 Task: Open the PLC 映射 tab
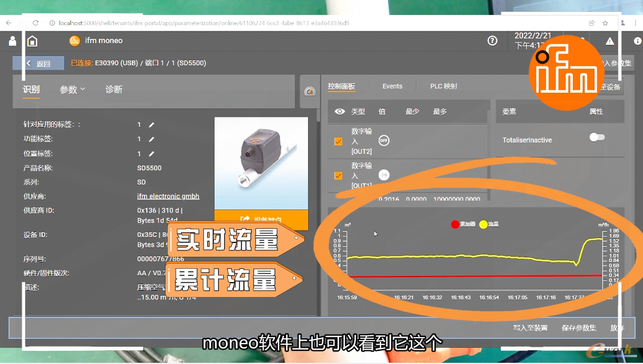click(x=443, y=86)
